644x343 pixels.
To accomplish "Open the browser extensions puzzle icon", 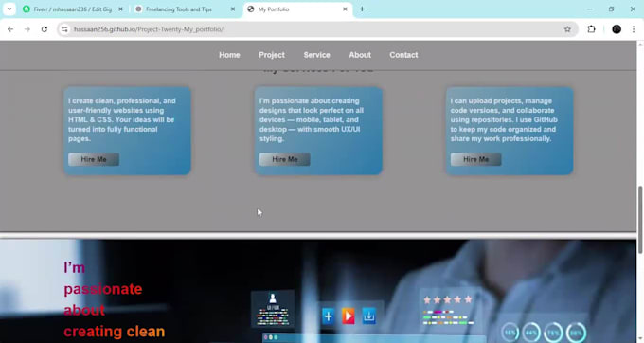I will [591, 29].
